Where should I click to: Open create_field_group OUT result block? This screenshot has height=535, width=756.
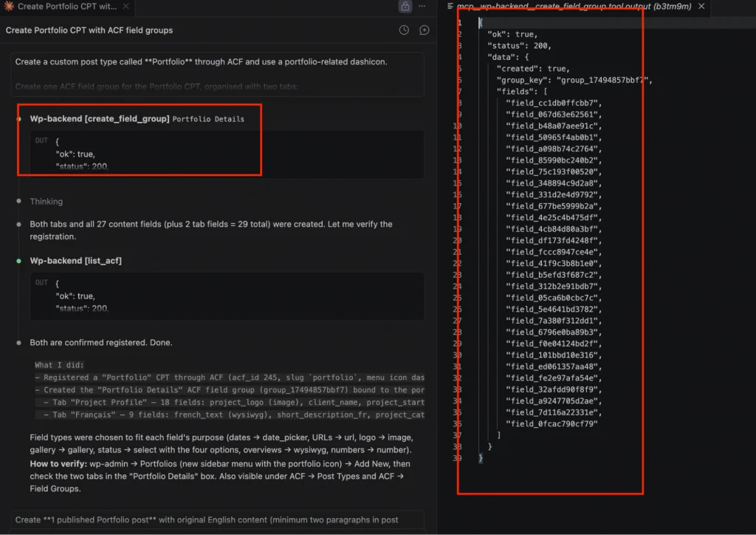click(x=227, y=154)
